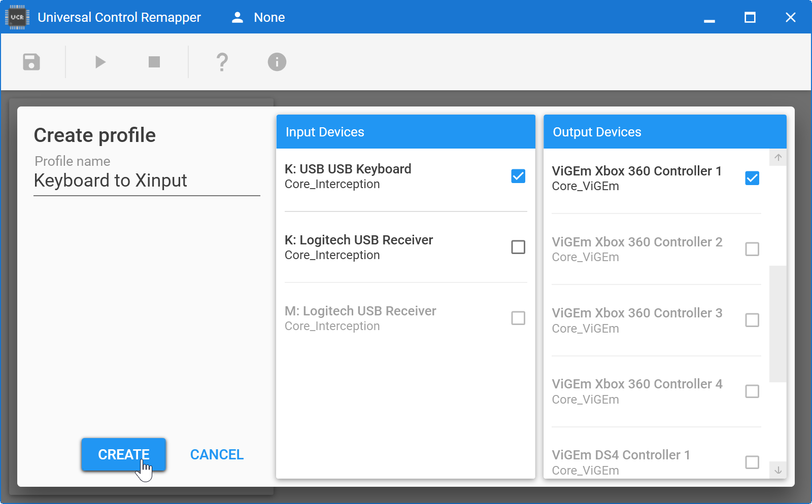Screen dimensions: 812x504
Task: Tick the ViGEm Xbox 360 Controller 4 checkbox
Action: [x=752, y=391]
